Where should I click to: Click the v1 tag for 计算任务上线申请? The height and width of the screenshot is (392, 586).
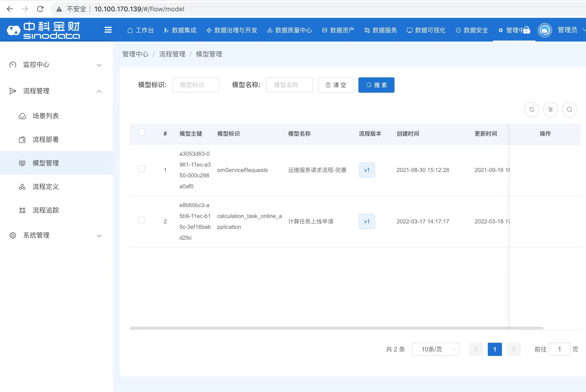click(x=367, y=221)
